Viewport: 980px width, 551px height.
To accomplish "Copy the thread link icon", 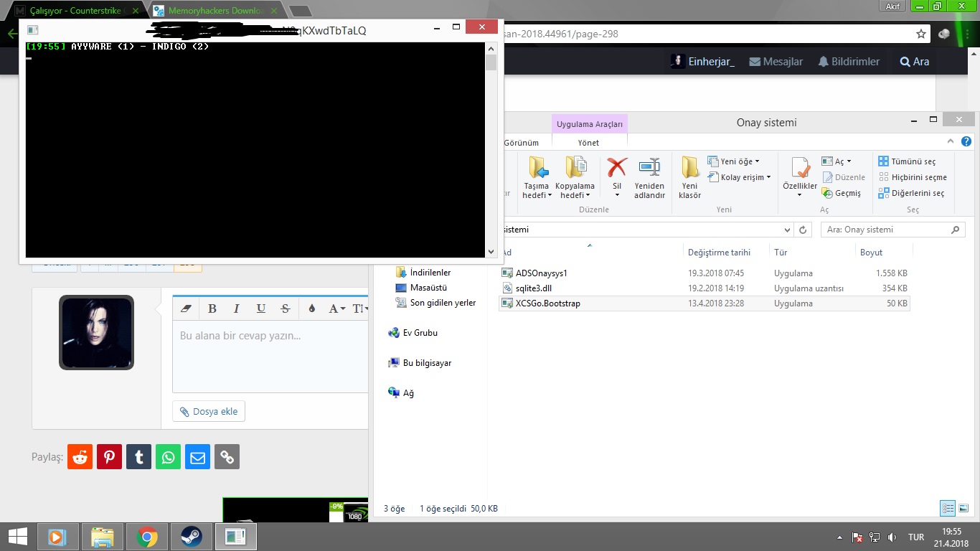I will pos(227,457).
